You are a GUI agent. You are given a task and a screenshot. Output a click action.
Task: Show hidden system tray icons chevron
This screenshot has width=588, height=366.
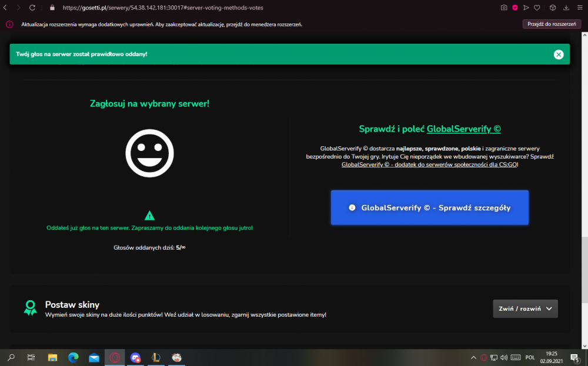pos(473,358)
